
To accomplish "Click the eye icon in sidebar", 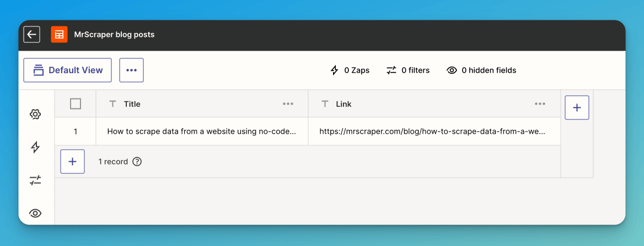I will [35, 213].
